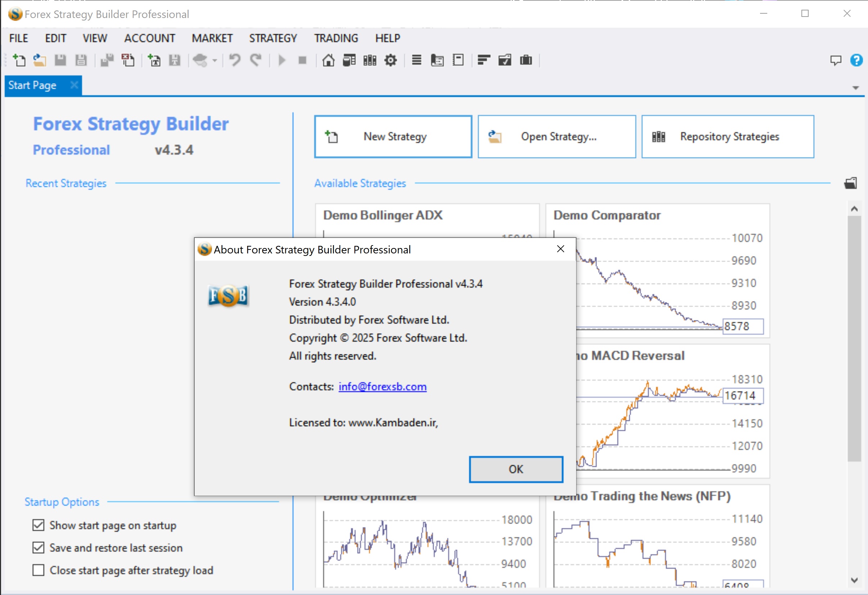Open the MACD Reversal strategy card
This screenshot has width=868, height=595.
(673, 411)
